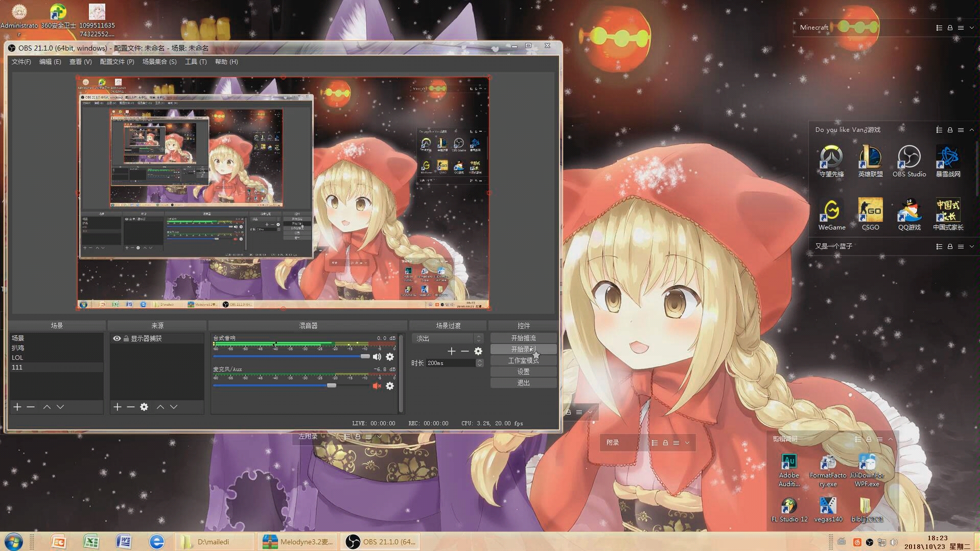
Task: Open the 场景集合(S) menu
Action: (x=159, y=62)
